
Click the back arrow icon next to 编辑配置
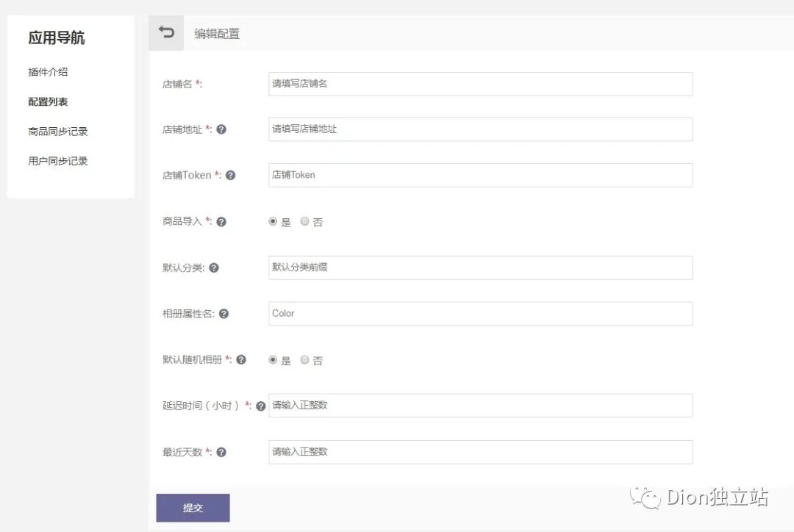(x=165, y=32)
